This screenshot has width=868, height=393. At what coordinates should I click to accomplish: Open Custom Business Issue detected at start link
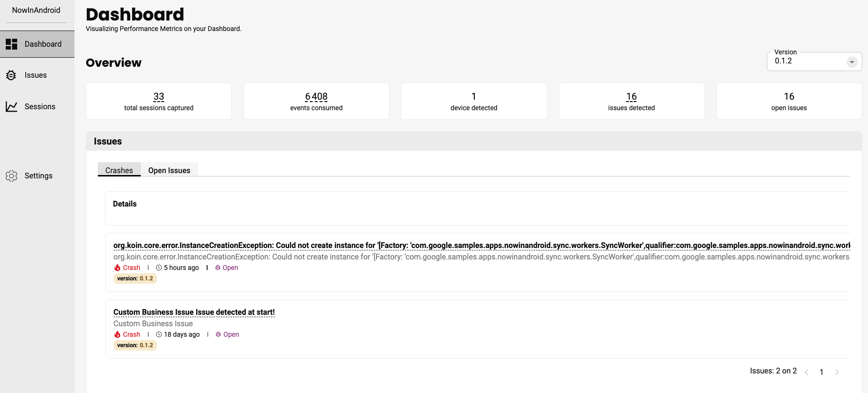pyautogui.click(x=194, y=312)
